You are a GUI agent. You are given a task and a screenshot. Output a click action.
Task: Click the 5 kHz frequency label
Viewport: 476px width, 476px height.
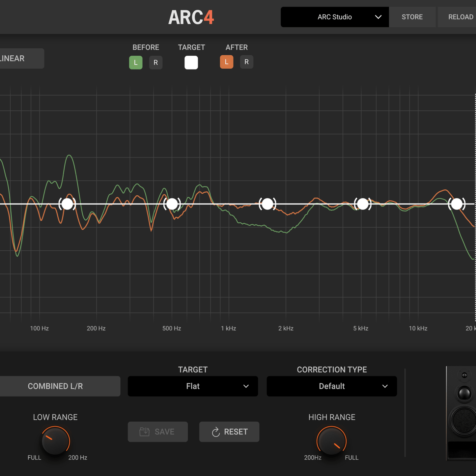361,328
